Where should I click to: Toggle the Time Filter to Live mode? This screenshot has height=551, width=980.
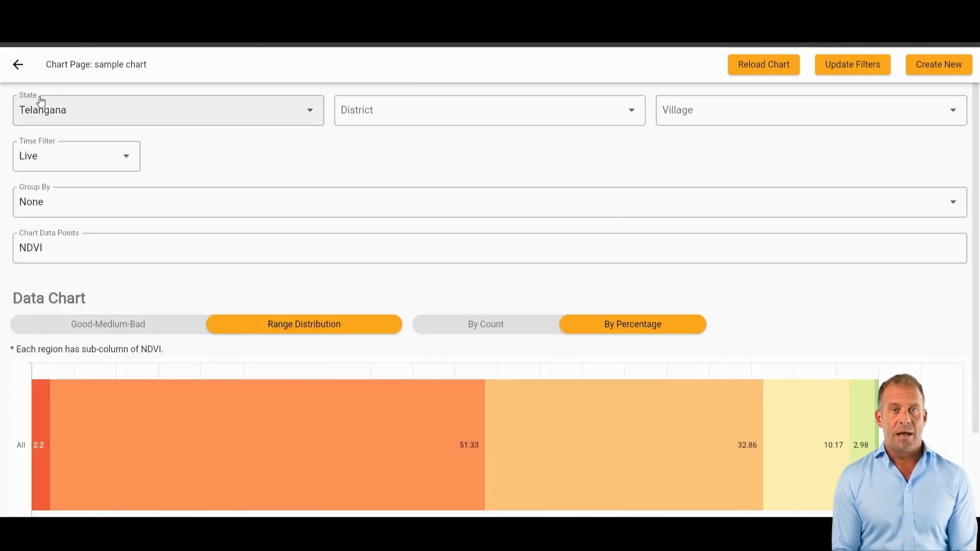coord(76,156)
